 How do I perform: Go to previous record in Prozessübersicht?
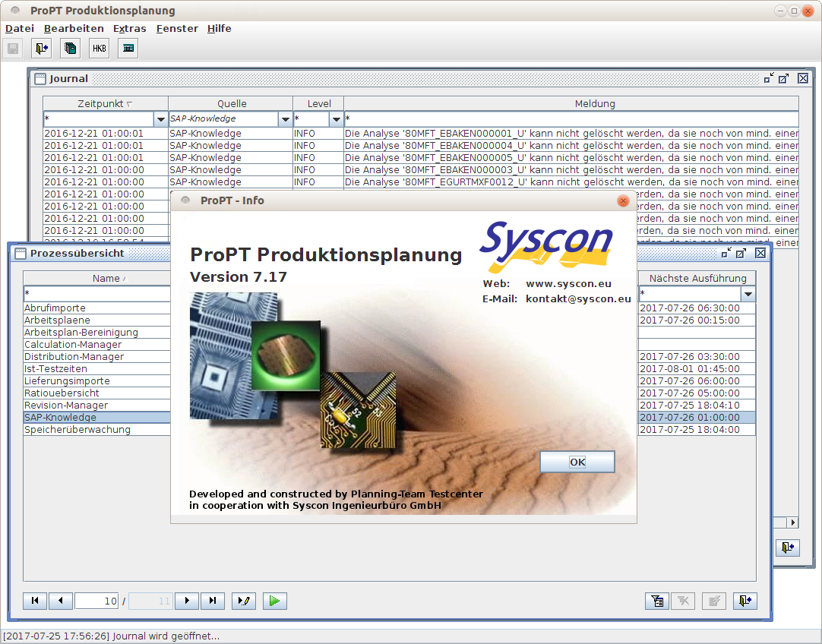pyautogui.click(x=61, y=601)
